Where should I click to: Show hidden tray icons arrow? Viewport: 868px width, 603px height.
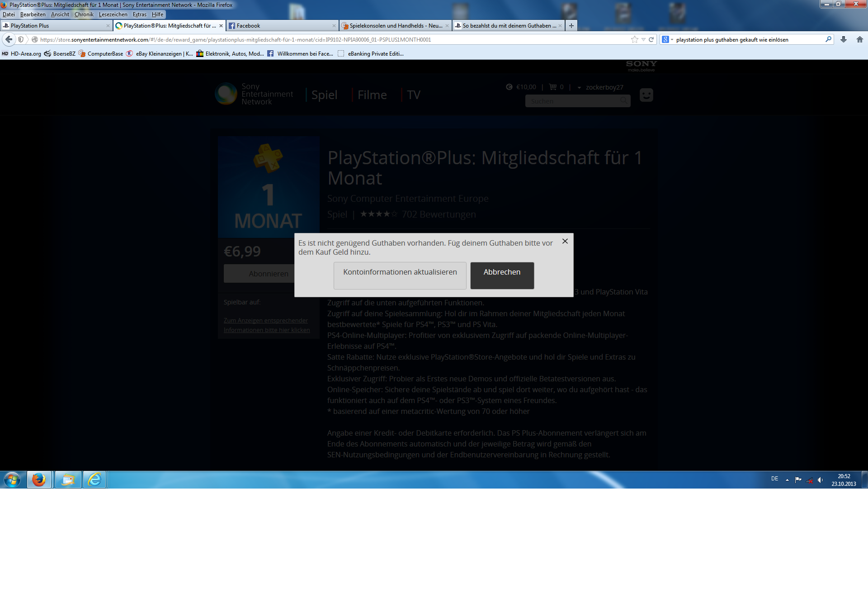787,480
